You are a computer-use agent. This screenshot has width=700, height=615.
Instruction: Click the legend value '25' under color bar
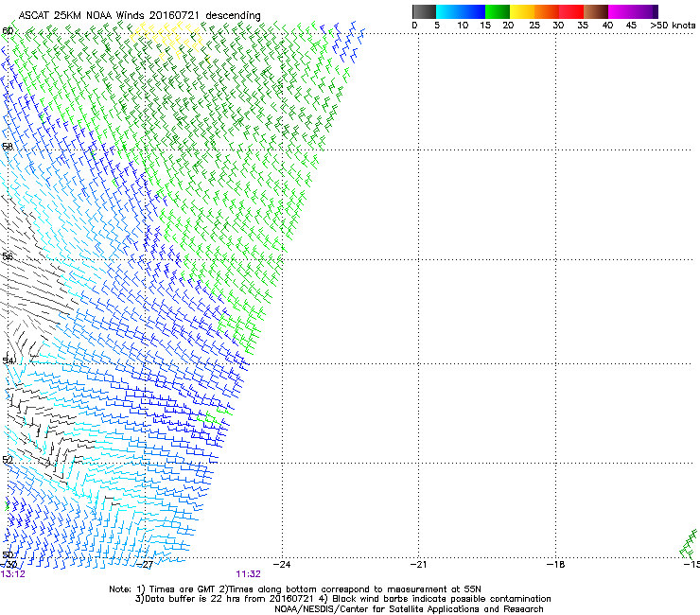534,26
